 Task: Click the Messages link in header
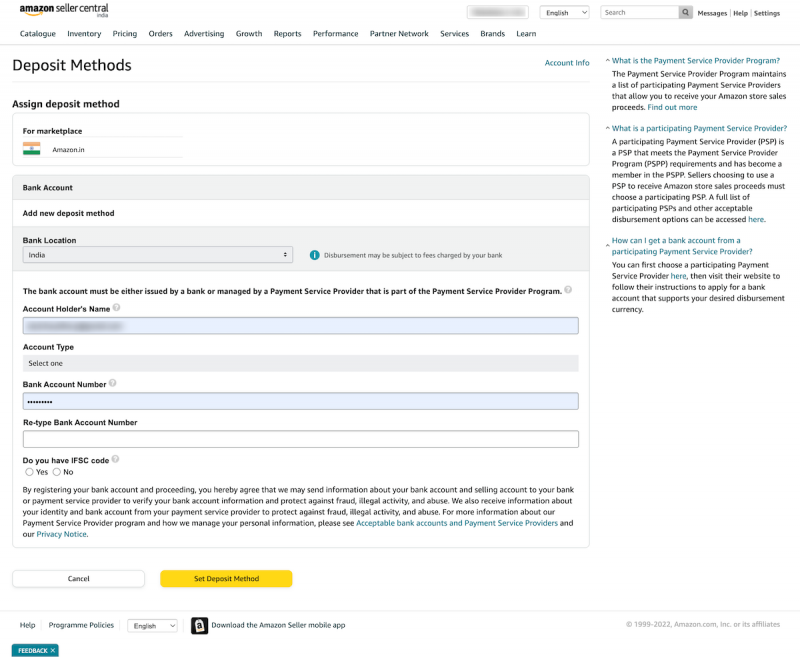pyautogui.click(x=712, y=13)
